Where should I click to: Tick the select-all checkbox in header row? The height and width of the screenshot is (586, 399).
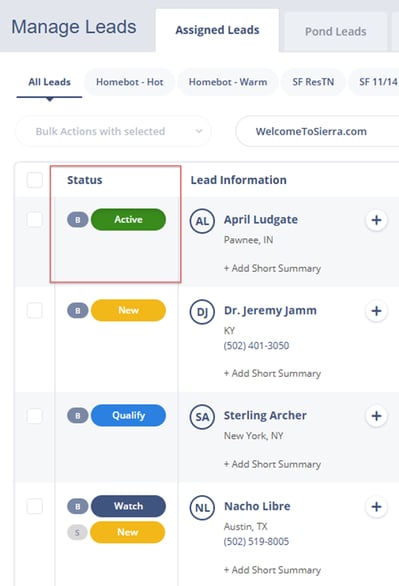pyautogui.click(x=35, y=180)
